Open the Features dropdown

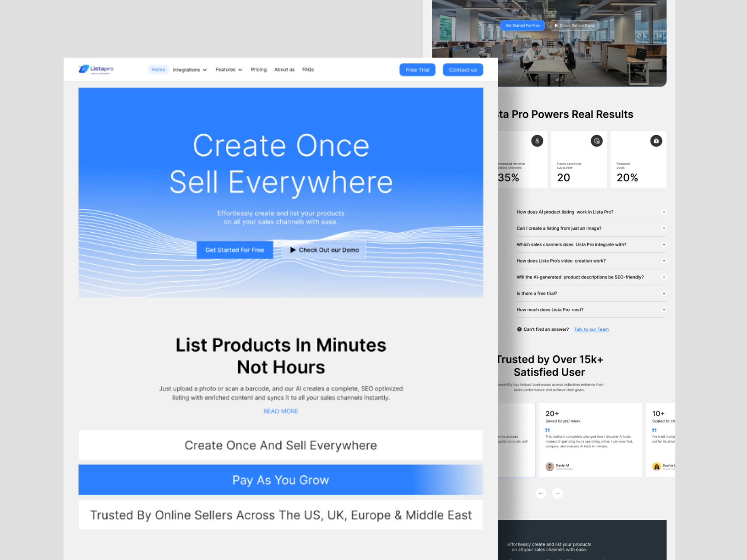point(228,69)
